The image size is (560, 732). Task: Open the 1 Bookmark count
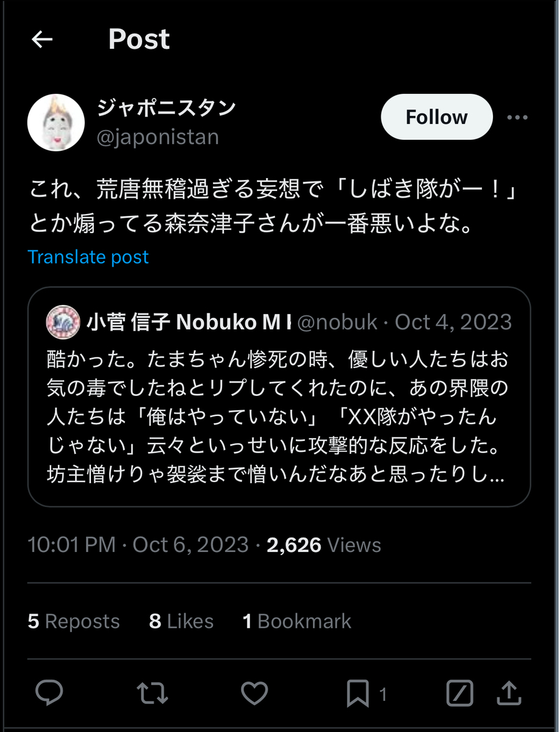click(297, 621)
